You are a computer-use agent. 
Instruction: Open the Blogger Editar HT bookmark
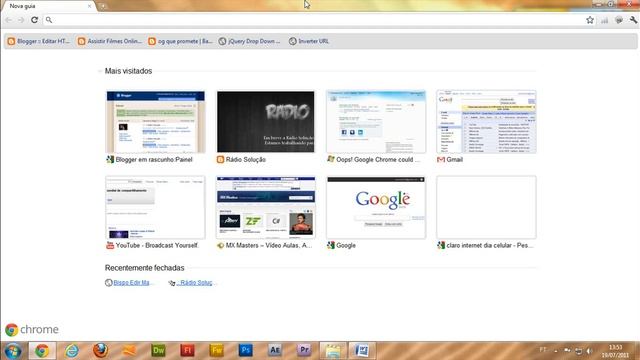pyautogui.click(x=39, y=41)
